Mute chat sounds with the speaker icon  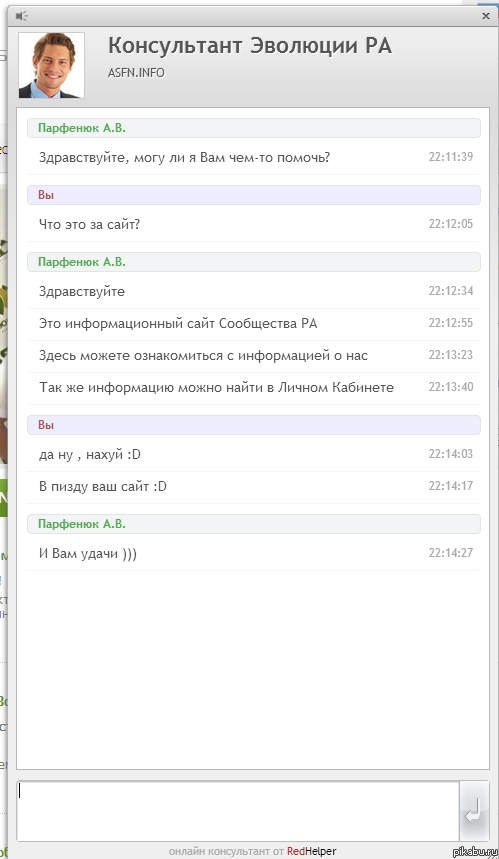point(22,16)
